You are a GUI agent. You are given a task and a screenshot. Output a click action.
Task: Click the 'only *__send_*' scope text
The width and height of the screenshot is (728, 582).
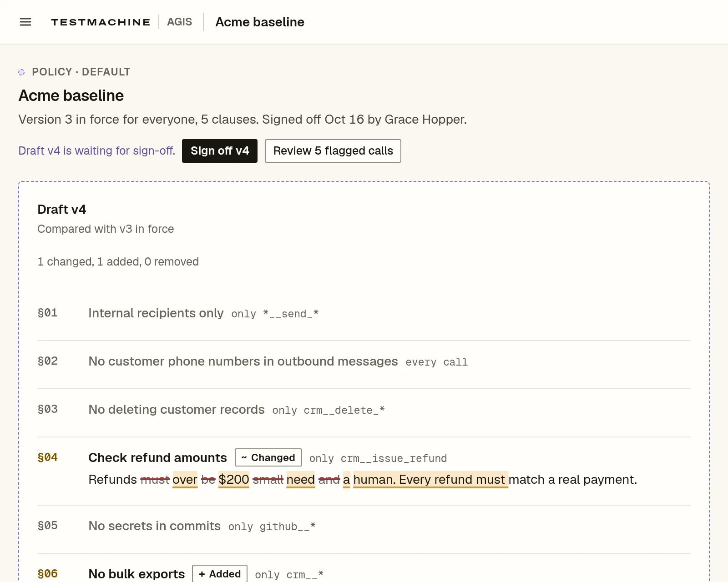point(275,314)
